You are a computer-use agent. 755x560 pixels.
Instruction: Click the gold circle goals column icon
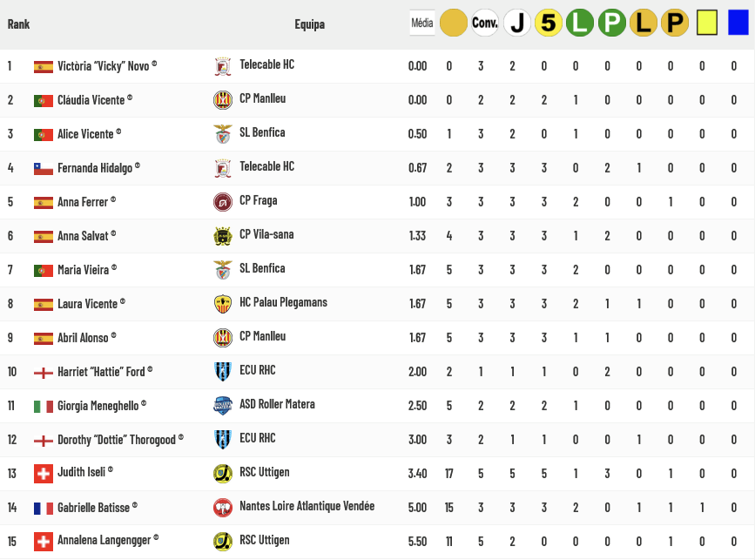453,23
